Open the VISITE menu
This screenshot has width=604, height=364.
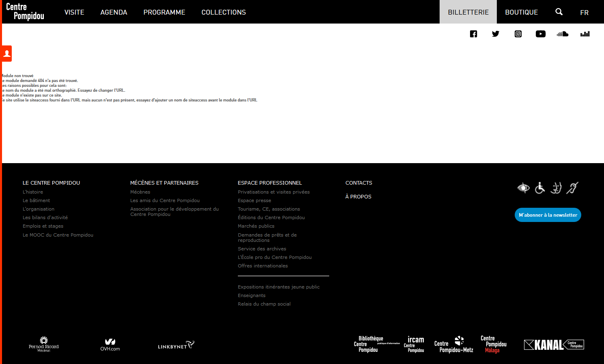tap(74, 12)
